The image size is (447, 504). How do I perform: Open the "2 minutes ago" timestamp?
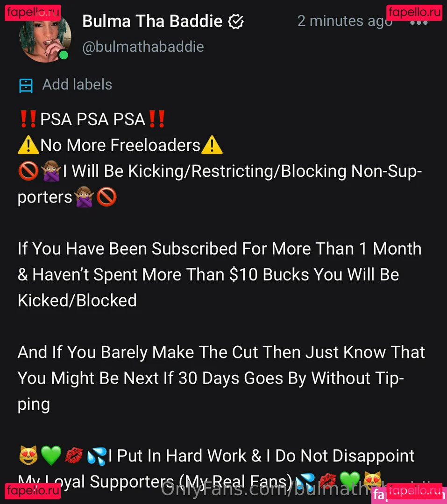[345, 21]
